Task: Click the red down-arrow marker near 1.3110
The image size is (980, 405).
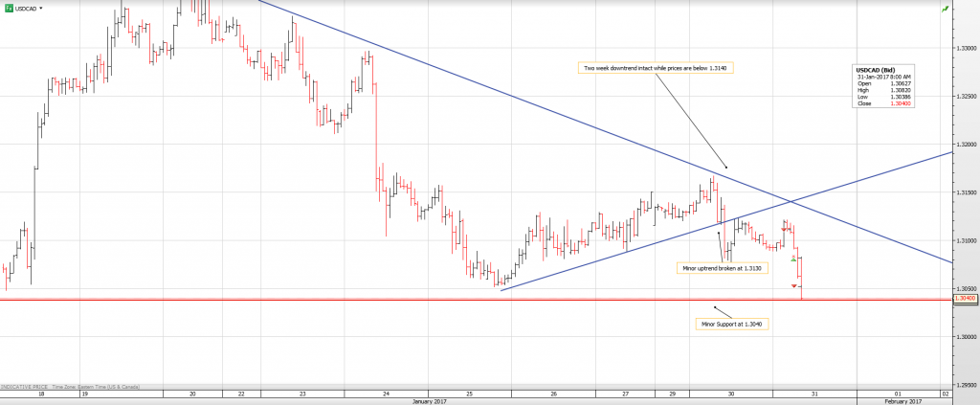Action: tap(786, 229)
